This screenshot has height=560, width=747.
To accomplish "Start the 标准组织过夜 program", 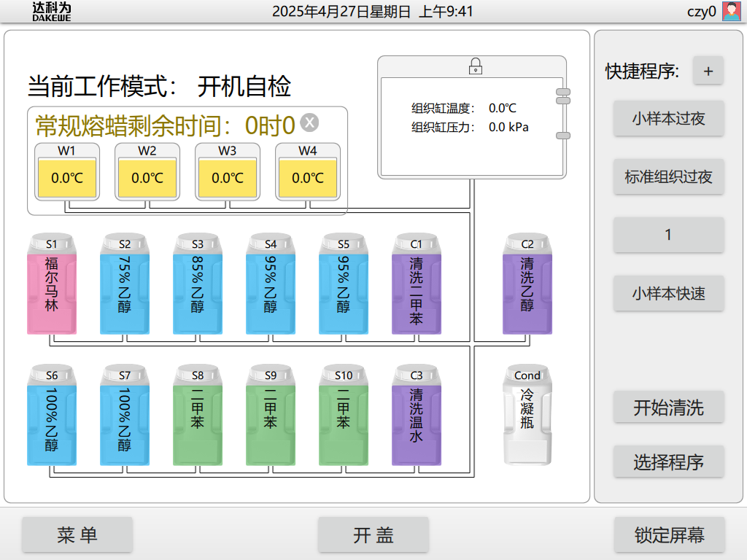I will pyautogui.click(x=668, y=176).
